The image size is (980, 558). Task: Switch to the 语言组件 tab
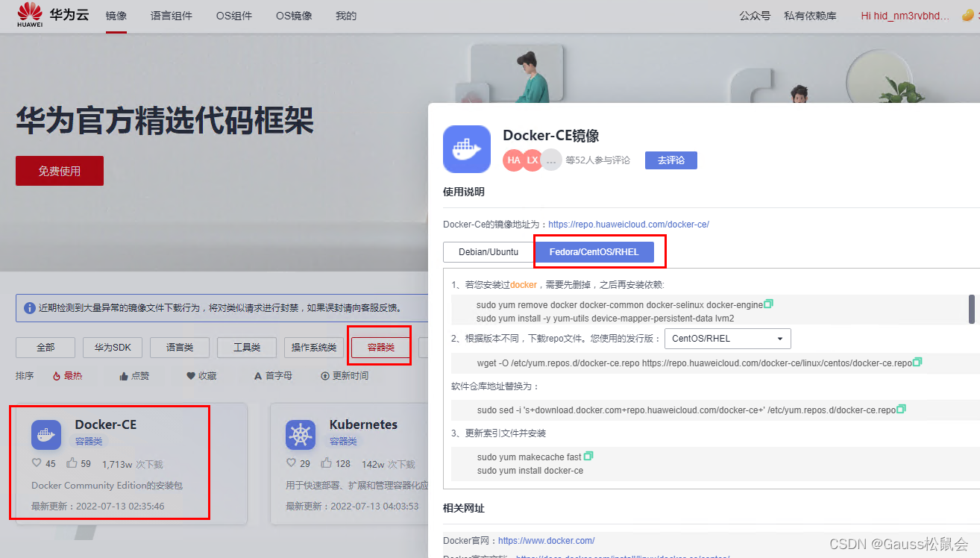171,16
